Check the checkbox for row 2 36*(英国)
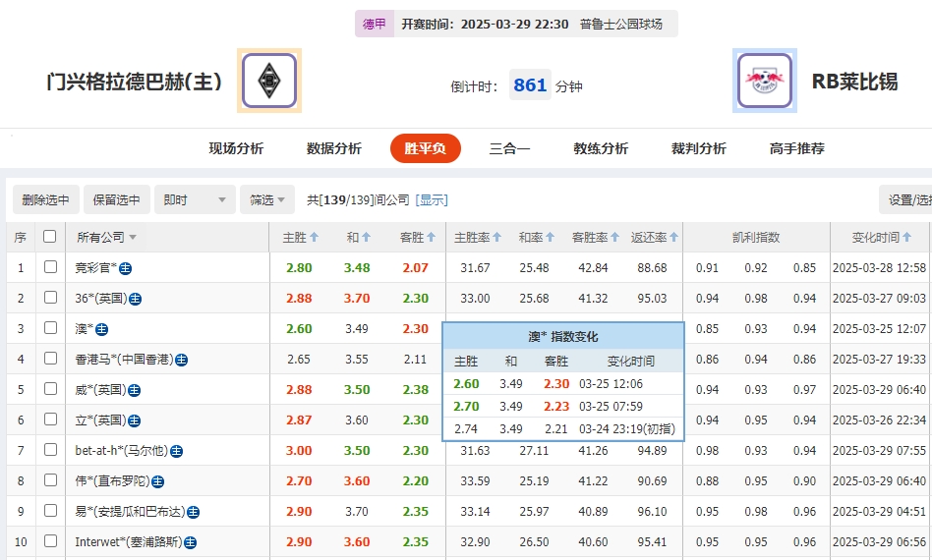Viewport: 932px width, 560px height. (x=50, y=298)
